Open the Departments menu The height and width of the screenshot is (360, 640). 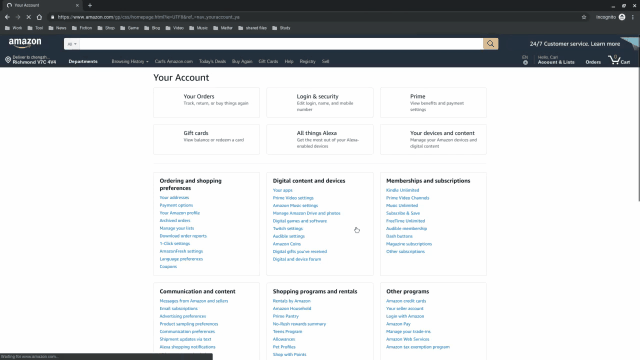(x=83, y=62)
